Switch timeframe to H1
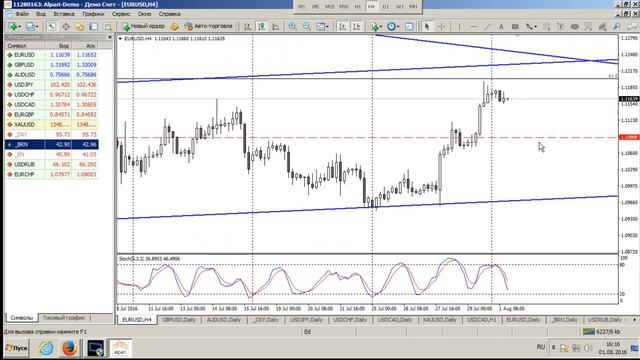This screenshot has height=360, width=640. click(358, 7)
